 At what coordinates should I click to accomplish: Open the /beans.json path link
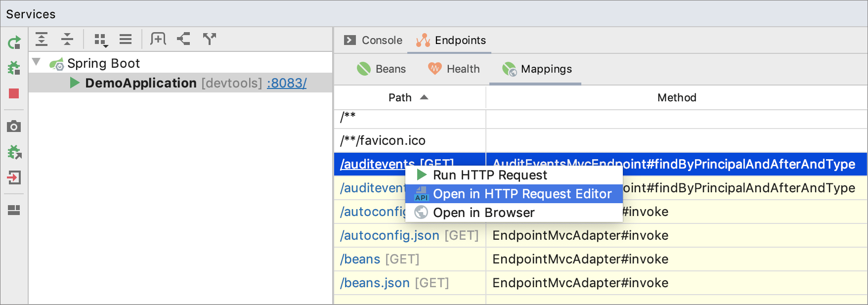pos(375,283)
